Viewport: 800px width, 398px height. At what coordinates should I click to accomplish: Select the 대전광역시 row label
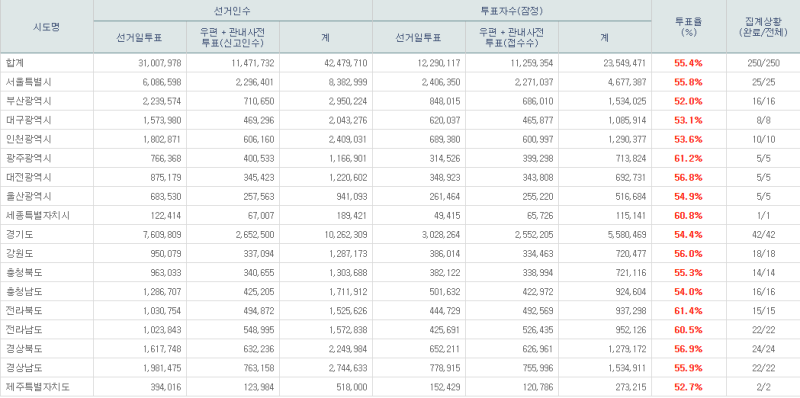coord(29,178)
